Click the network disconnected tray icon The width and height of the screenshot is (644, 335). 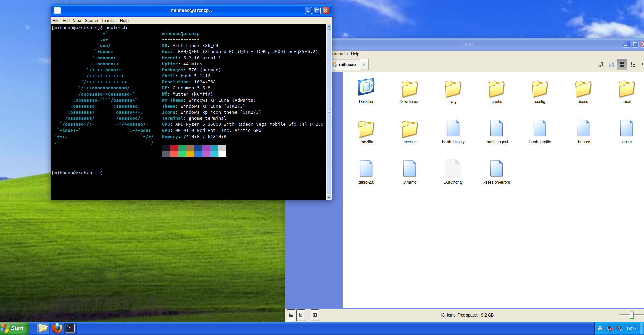point(610,328)
